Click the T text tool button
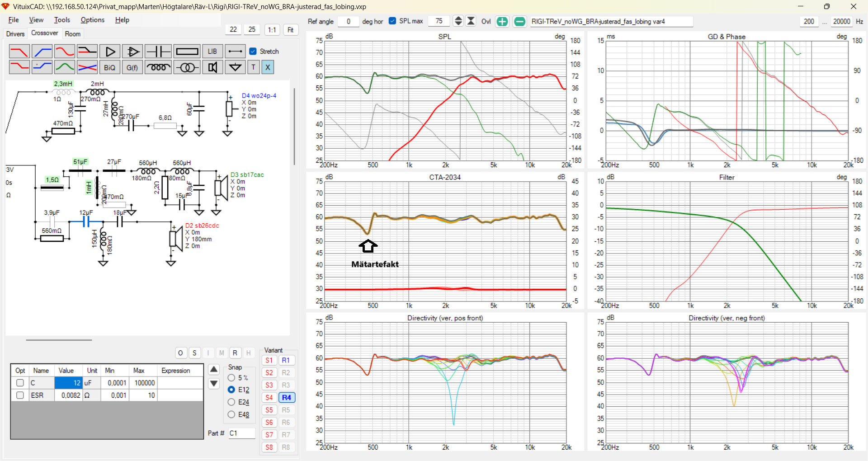 tap(253, 67)
